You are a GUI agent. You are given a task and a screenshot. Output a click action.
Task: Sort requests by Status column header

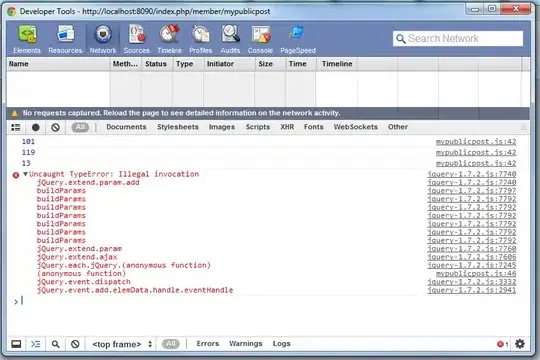tap(156, 64)
